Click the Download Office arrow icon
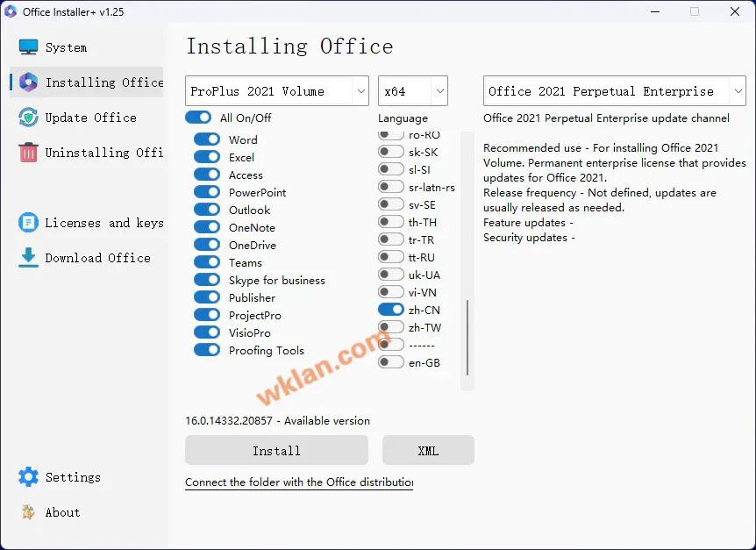This screenshot has height=550, width=756. [x=28, y=257]
